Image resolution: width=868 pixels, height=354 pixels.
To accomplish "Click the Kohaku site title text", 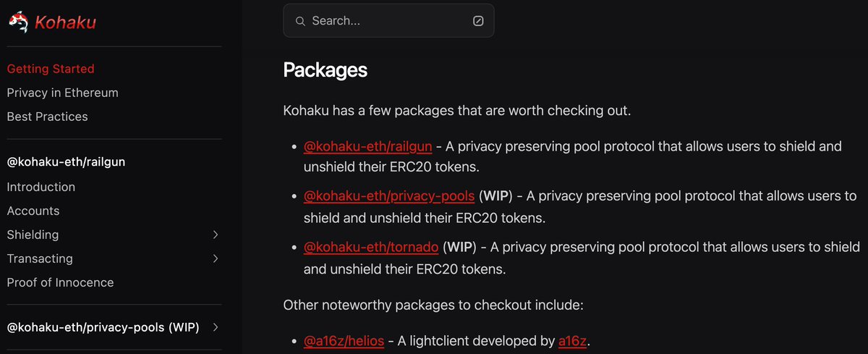I will coord(65,22).
